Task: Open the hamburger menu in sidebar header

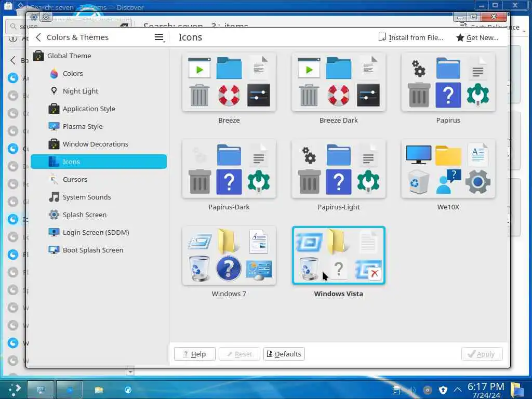Action: (159, 37)
